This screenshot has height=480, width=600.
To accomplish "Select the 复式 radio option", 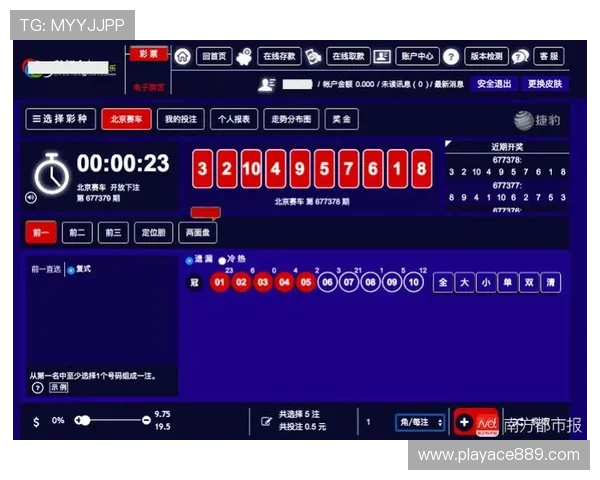I will pyautogui.click(x=70, y=269).
